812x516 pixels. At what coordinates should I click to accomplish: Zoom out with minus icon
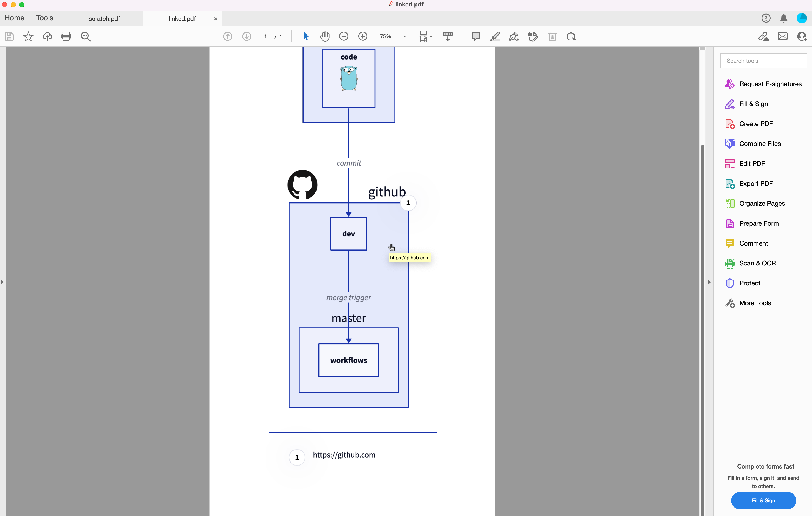point(344,36)
